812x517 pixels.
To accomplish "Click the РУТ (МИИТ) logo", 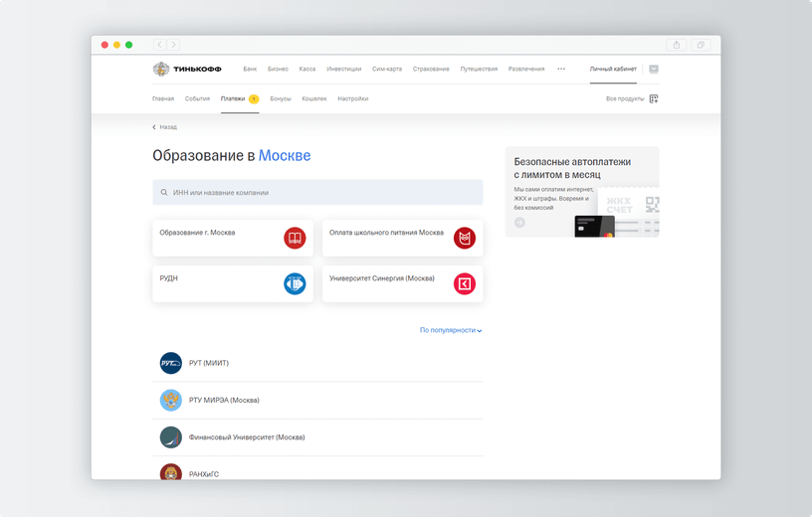I will (171, 363).
